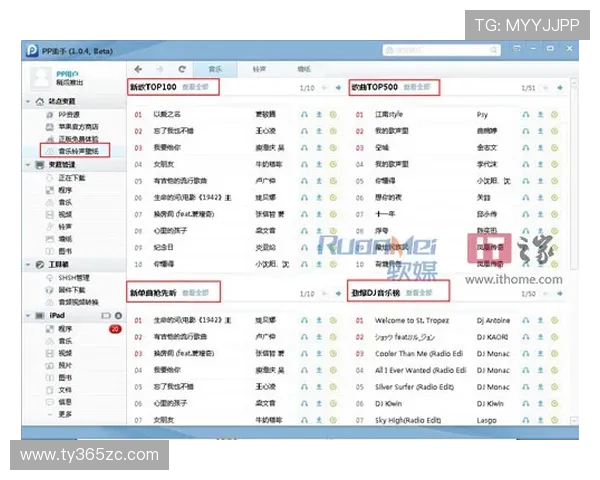Collapse the iPad device section
The width and height of the screenshot is (600, 480).
(x=28, y=315)
